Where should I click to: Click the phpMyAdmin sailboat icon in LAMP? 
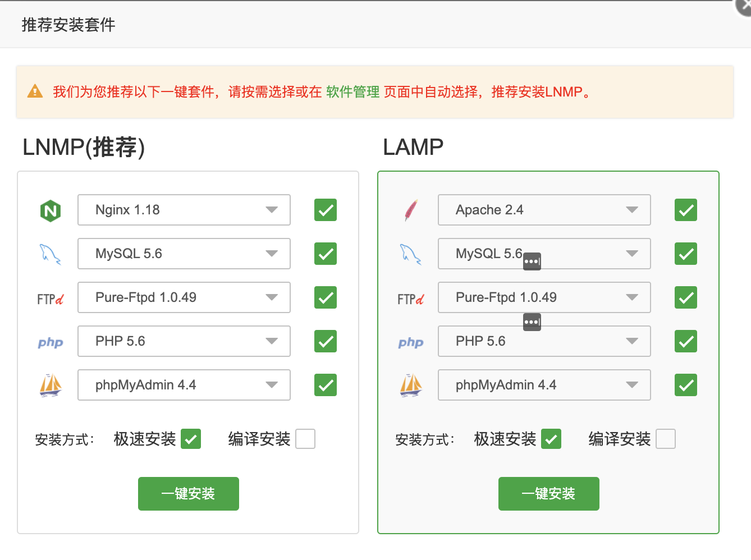411,385
